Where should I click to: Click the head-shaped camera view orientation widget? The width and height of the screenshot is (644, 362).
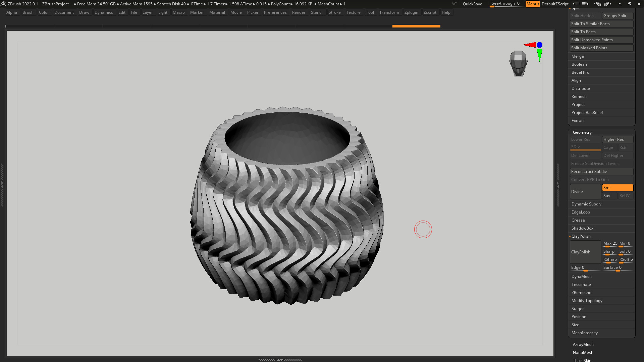point(518,63)
